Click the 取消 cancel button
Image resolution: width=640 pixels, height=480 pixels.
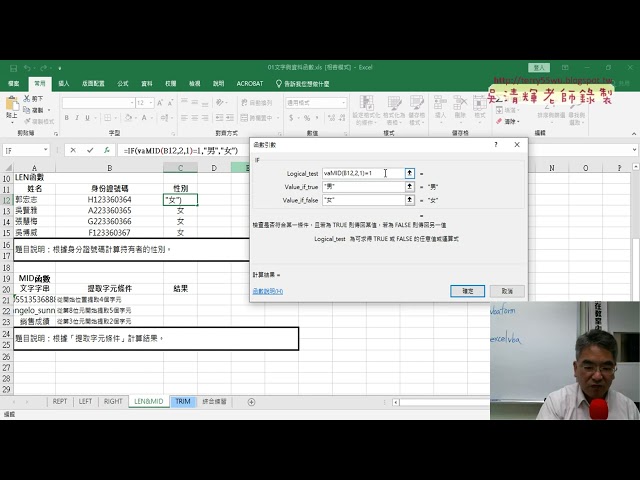click(x=507, y=291)
